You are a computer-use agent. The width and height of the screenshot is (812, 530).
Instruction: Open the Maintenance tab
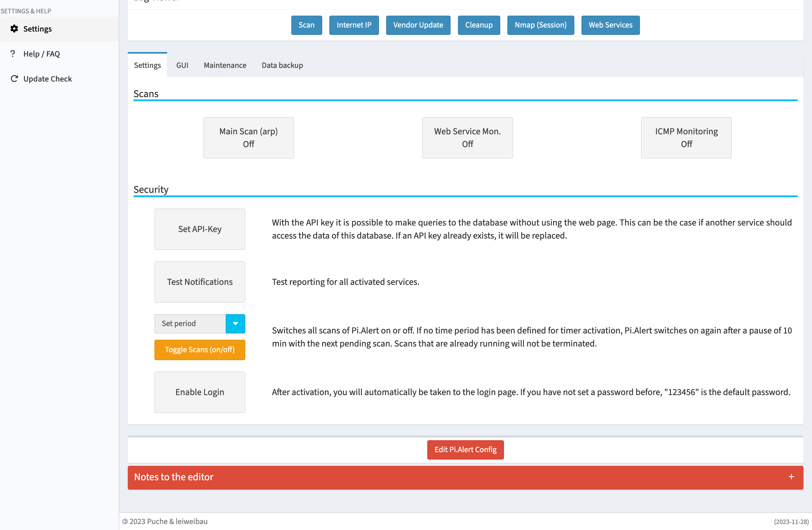[225, 65]
